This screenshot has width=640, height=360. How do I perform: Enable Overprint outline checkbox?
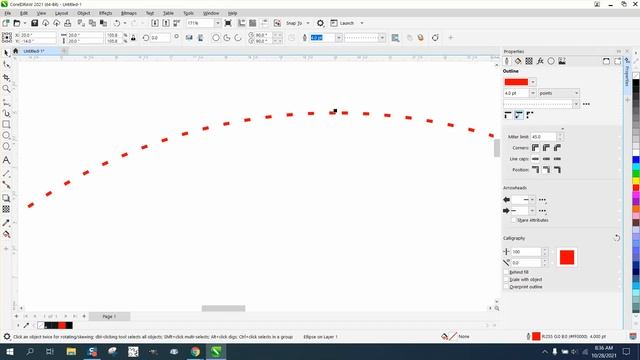click(x=506, y=287)
